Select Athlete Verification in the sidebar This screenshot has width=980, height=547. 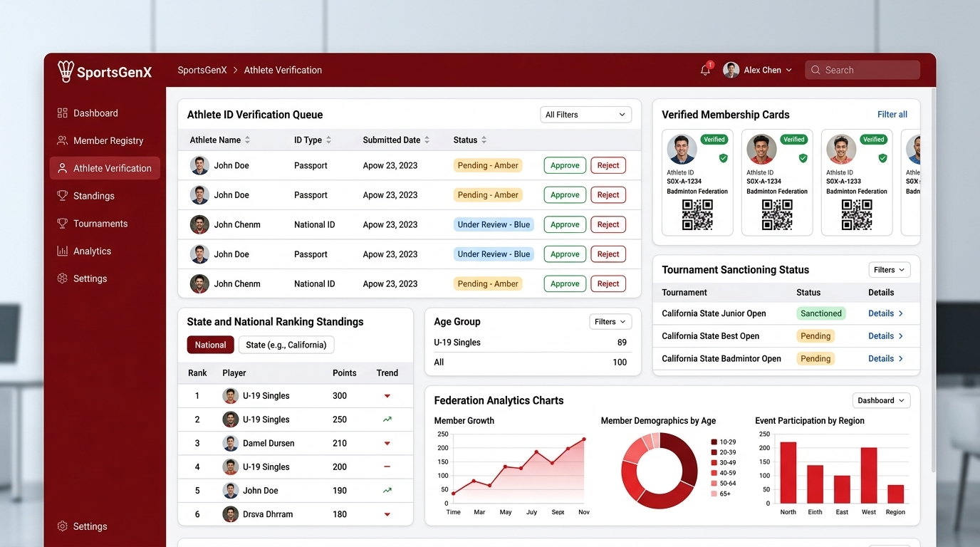105,168
